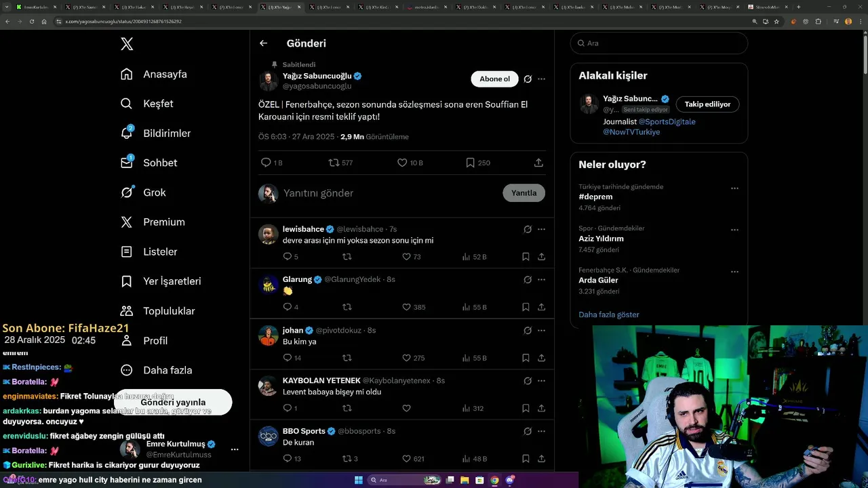Click the taskbar Ara search box
Viewport: 868px width, 488px height.
click(405, 480)
